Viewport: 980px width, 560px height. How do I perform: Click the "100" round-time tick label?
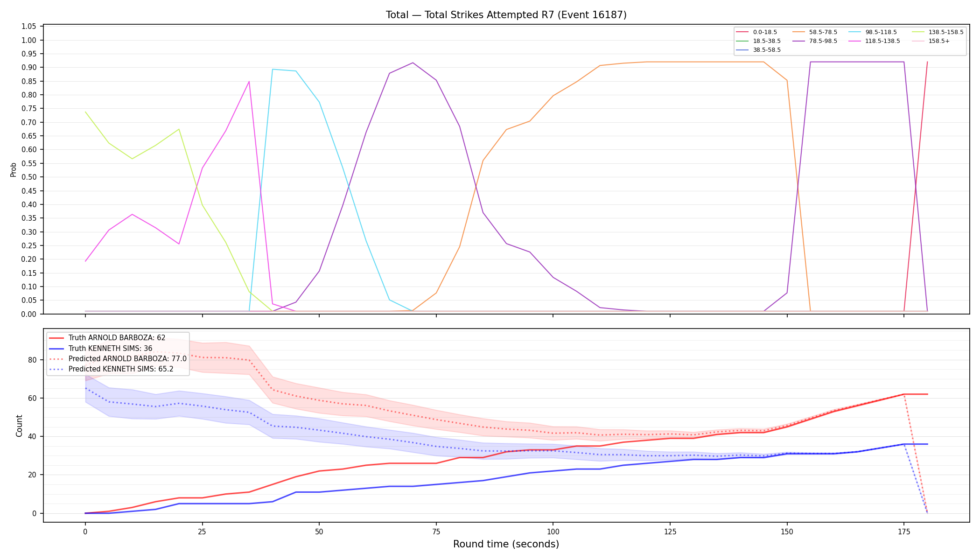[553, 532]
